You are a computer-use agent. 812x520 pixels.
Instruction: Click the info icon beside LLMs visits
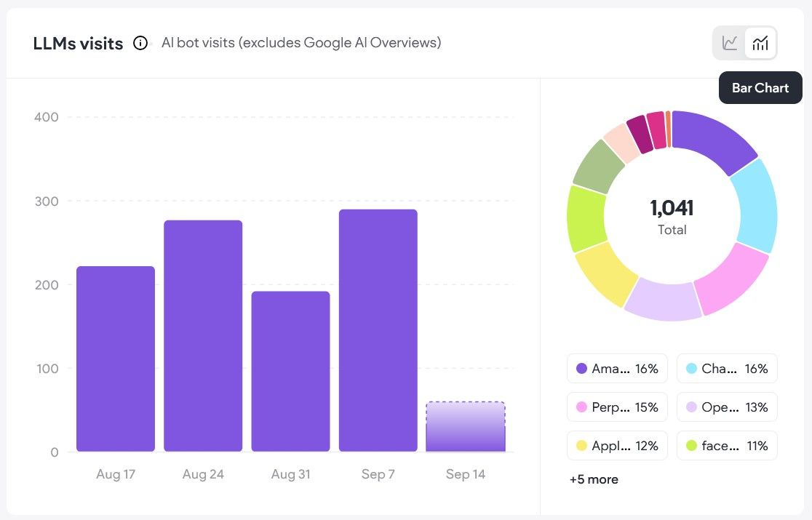click(x=140, y=43)
